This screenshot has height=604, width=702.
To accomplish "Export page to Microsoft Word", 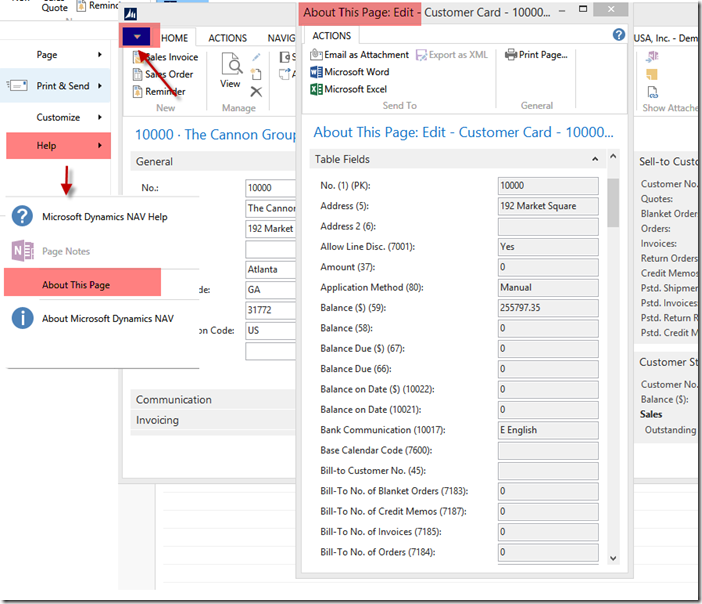I will coord(350,72).
